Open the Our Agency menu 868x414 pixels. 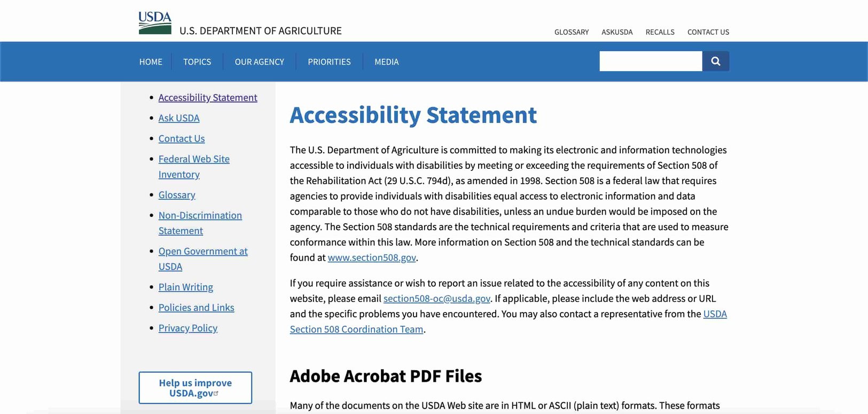259,62
